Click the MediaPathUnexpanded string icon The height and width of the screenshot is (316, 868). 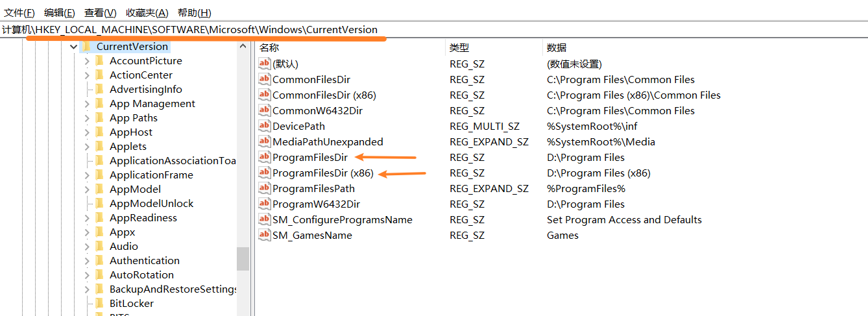(x=264, y=141)
